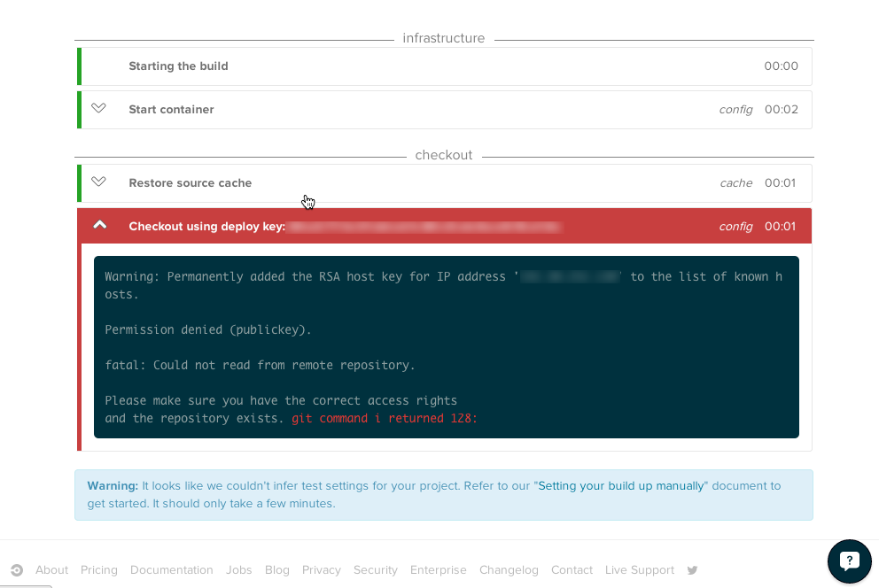Expand the Restore source cache step
879x588 pixels.
(x=99, y=182)
